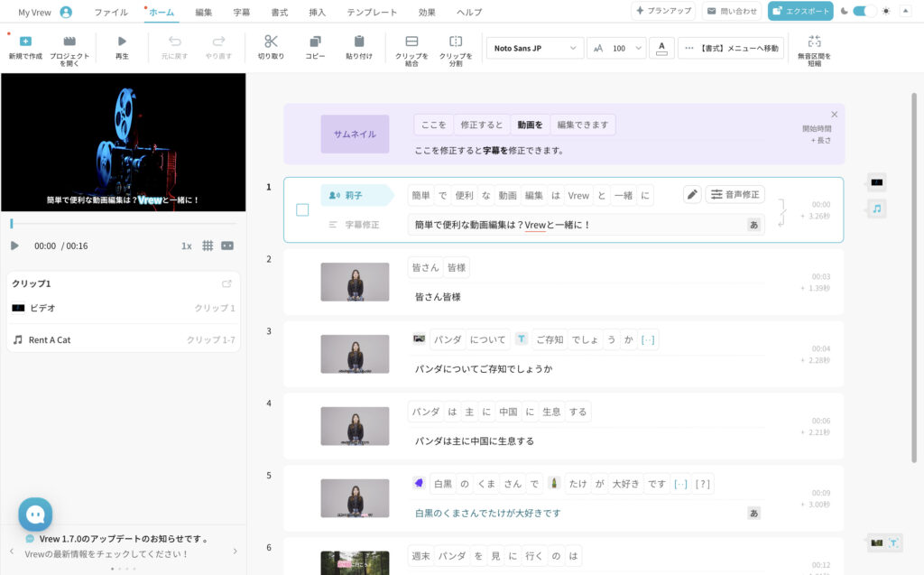Click the purple sticker icon in clip 5

pyautogui.click(x=419, y=483)
